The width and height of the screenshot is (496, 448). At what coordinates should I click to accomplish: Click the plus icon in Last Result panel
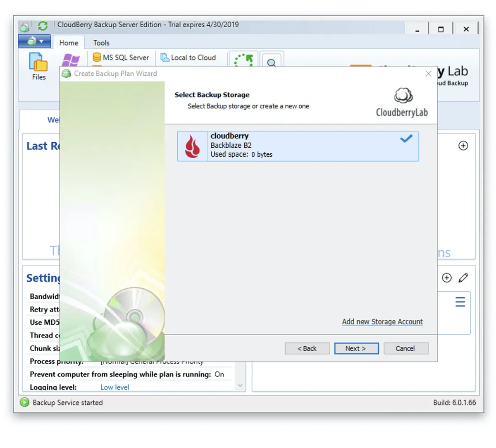pyautogui.click(x=463, y=146)
